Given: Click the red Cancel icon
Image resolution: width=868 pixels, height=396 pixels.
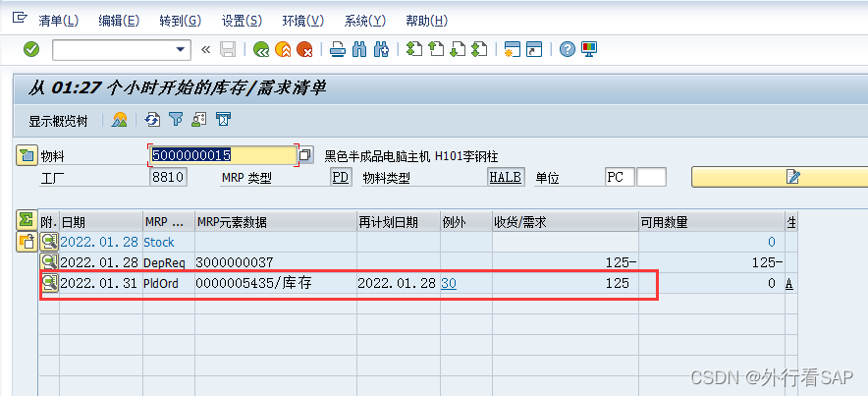Looking at the screenshot, I should click(x=304, y=49).
